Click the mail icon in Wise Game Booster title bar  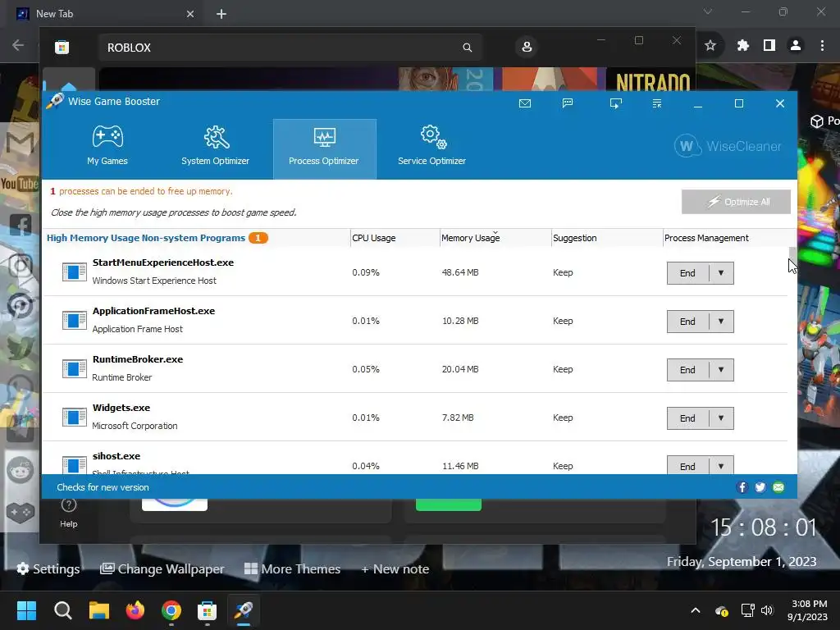click(x=525, y=103)
